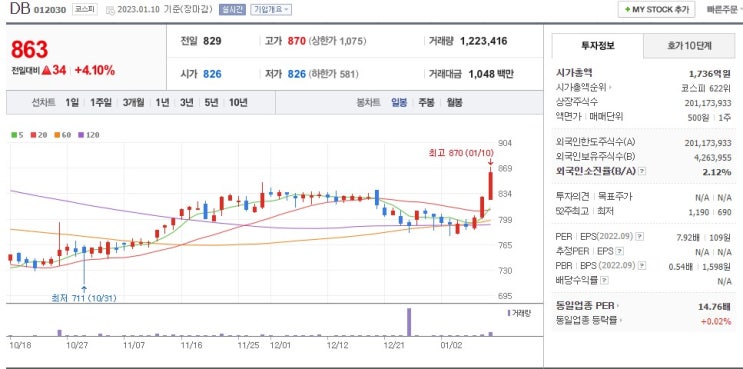
Task: Click the +4.10% change rate
Action: coord(95,71)
